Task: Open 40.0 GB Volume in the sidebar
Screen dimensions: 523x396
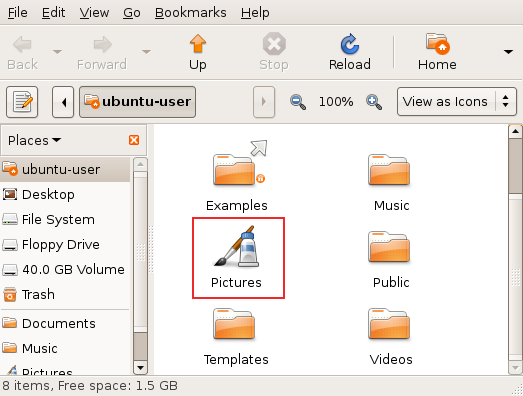Action: (65, 270)
